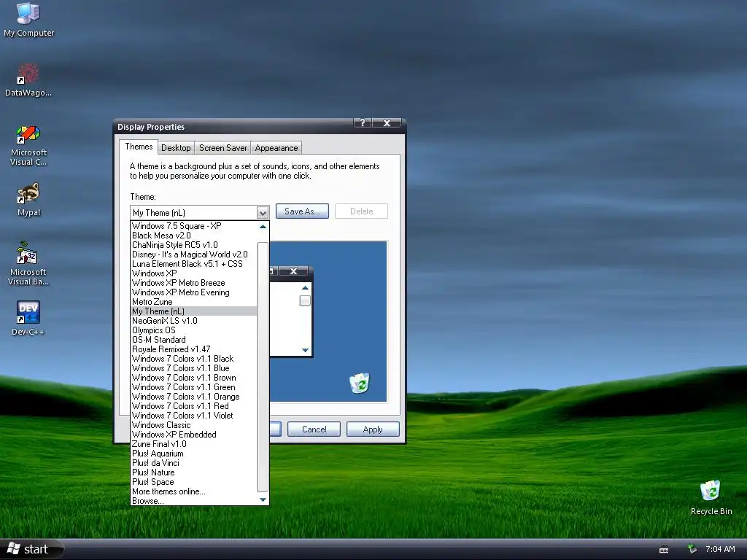Switch to the Desktop tab
The image size is (747, 560).
point(176,147)
